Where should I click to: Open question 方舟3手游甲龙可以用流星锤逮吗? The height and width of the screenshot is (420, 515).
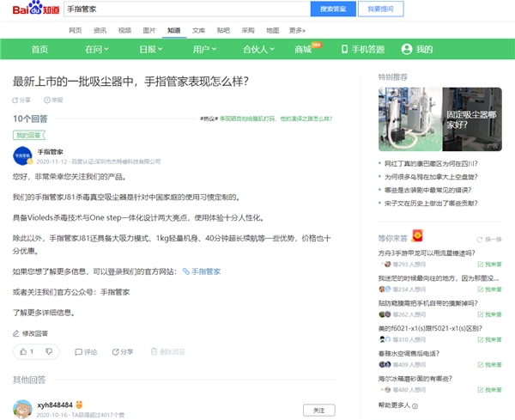click(427, 253)
